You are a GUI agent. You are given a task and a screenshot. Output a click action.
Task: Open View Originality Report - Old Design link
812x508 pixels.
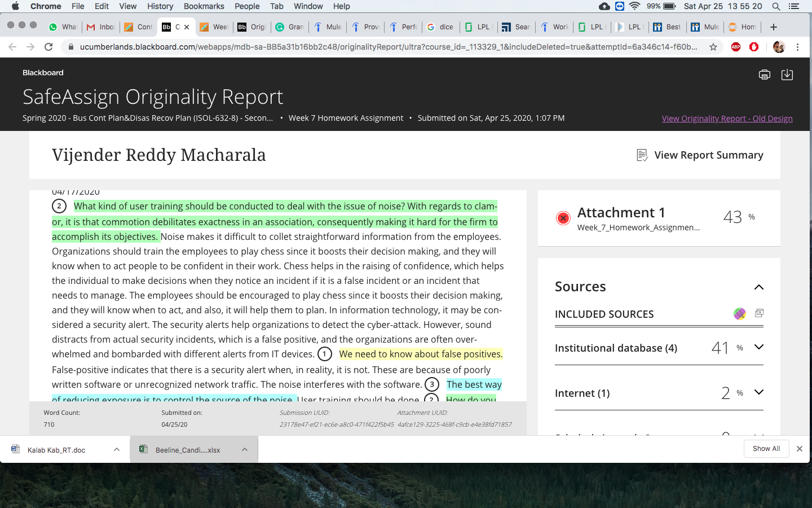click(727, 119)
